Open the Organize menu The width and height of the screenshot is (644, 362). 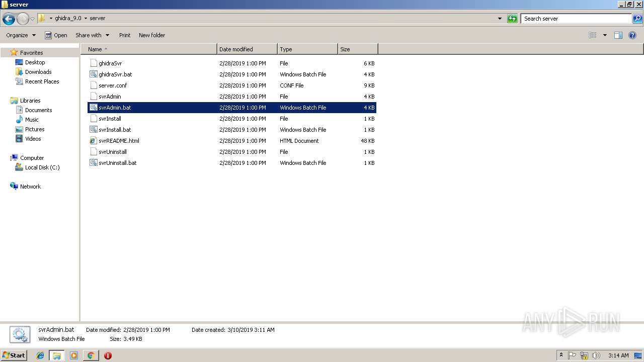21,35
